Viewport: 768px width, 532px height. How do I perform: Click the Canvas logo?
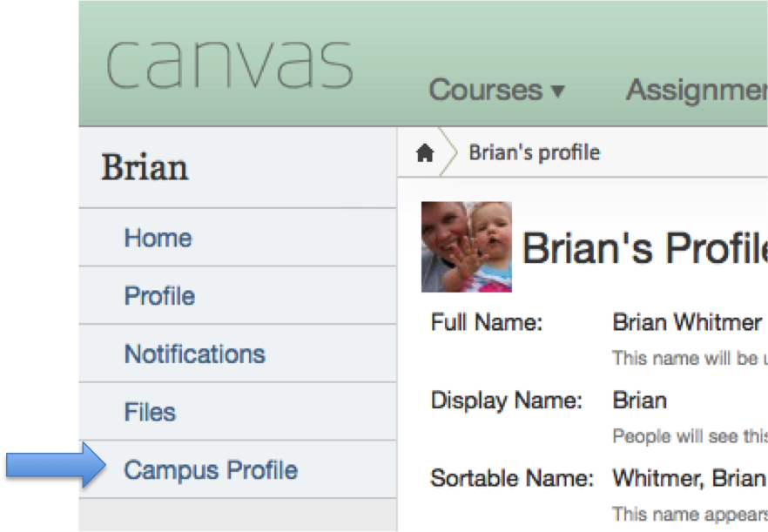coord(229,62)
